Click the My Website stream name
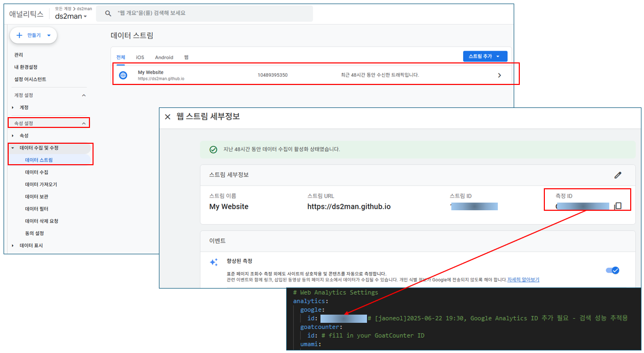Image resolution: width=644 pixels, height=353 pixels. point(151,72)
